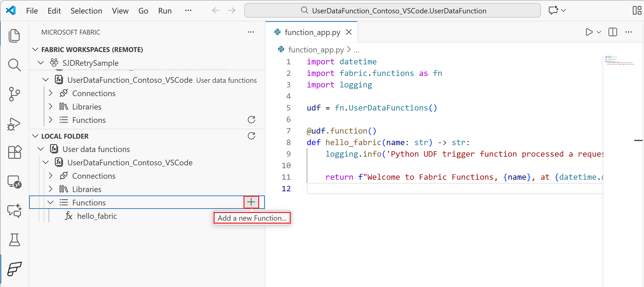
Task: Open the Testing beaker icon
Action: 14,240
